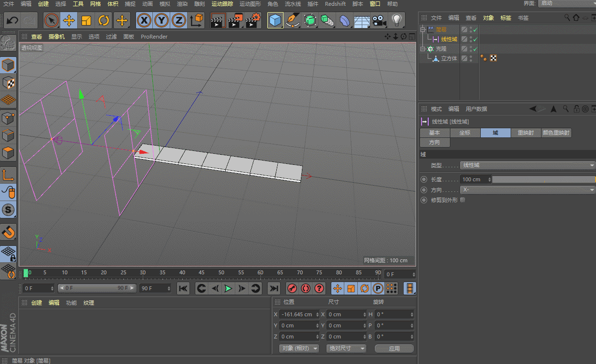The image size is (596, 364).
Task: Open the 对象 (相对) coordinate dropdown
Action: point(299,348)
